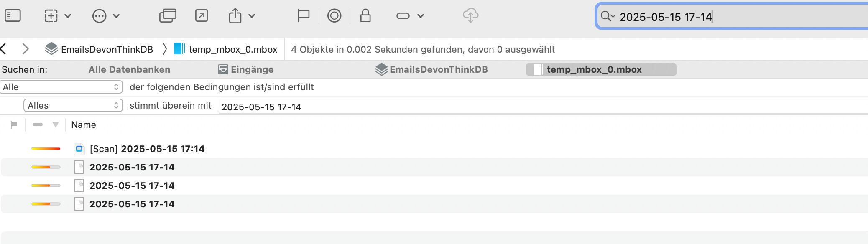
Task: Toggle the lock icon in toolbar
Action: (365, 16)
